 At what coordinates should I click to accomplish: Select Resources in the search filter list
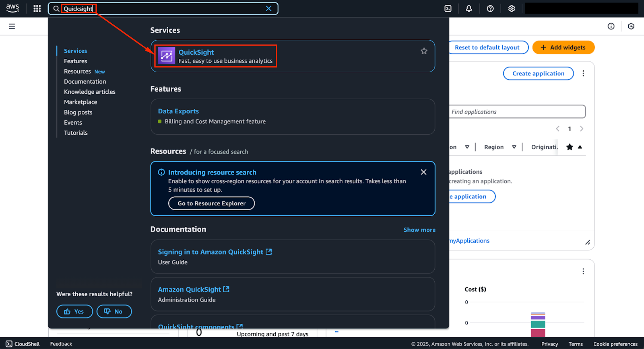(x=77, y=72)
